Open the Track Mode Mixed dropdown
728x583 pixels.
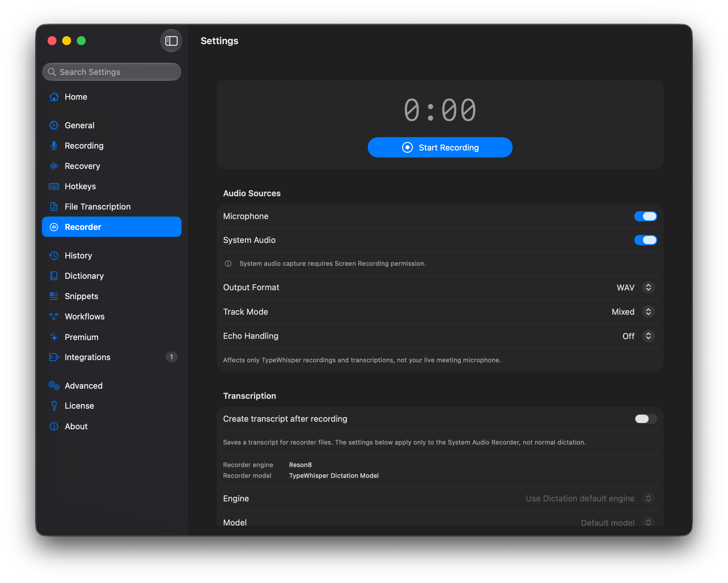pyautogui.click(x=632, y=312)
